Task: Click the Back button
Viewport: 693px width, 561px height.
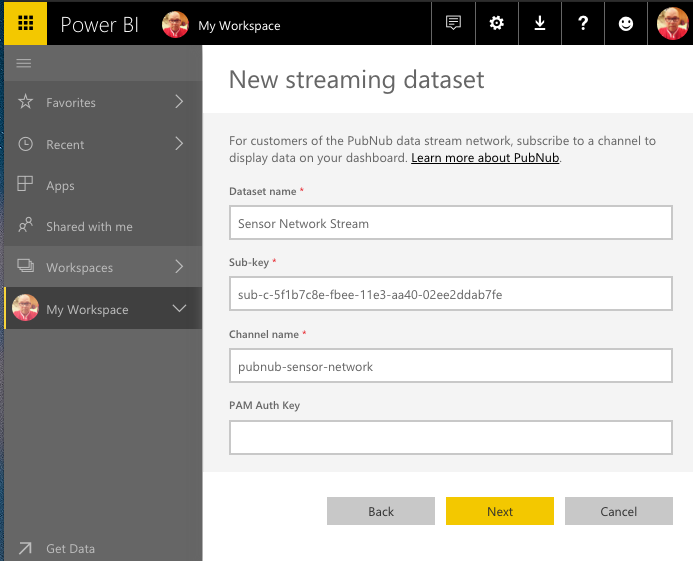Action: pos(381,511)
